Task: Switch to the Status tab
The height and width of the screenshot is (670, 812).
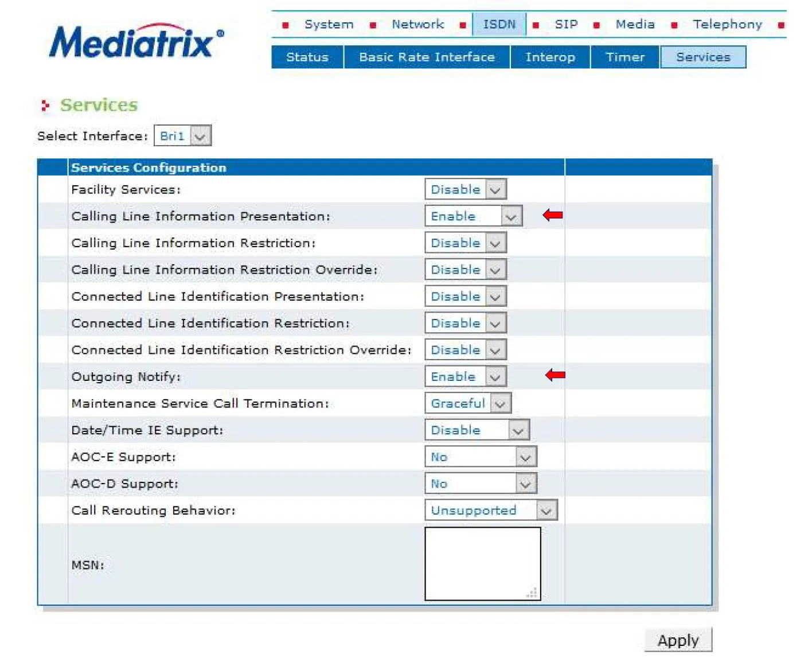Action: (x=307, y=57)
